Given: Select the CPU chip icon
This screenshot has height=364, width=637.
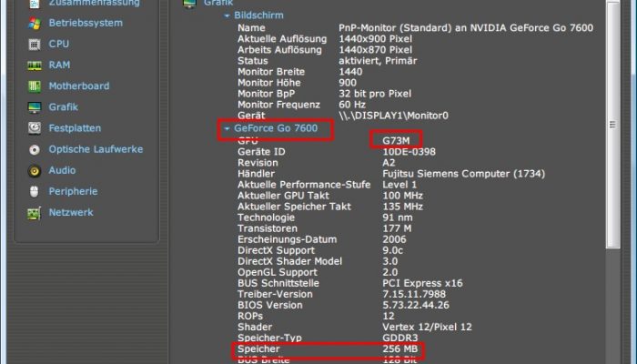Looking at the screenshot, I should point(35,45).
